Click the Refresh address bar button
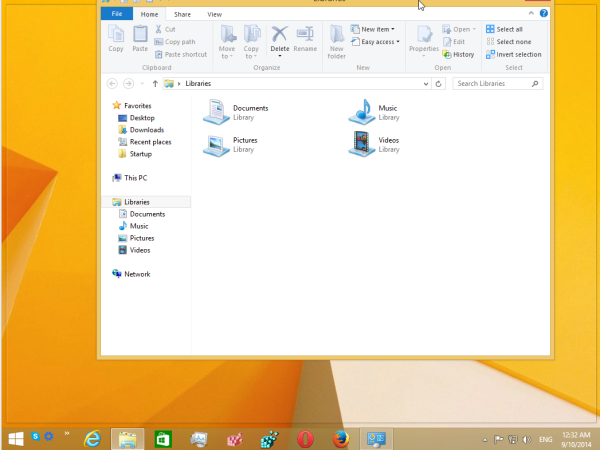The image size is (600, 450). click(x=439, y=83)
